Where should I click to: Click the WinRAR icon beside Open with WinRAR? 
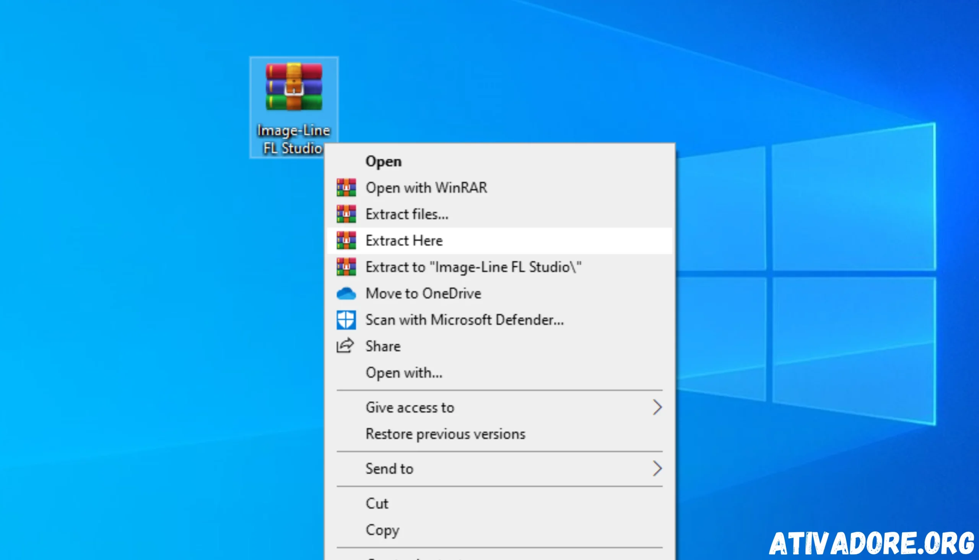[346, 188]
